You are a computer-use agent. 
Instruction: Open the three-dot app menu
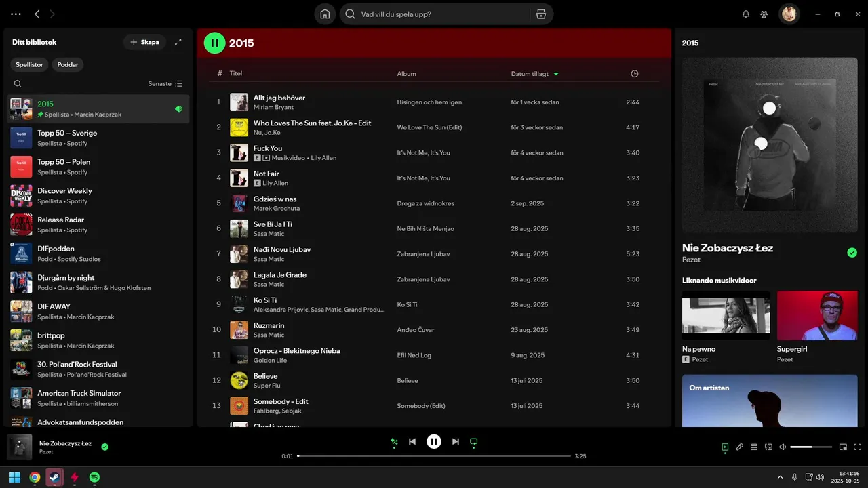(x=16, y=14)
